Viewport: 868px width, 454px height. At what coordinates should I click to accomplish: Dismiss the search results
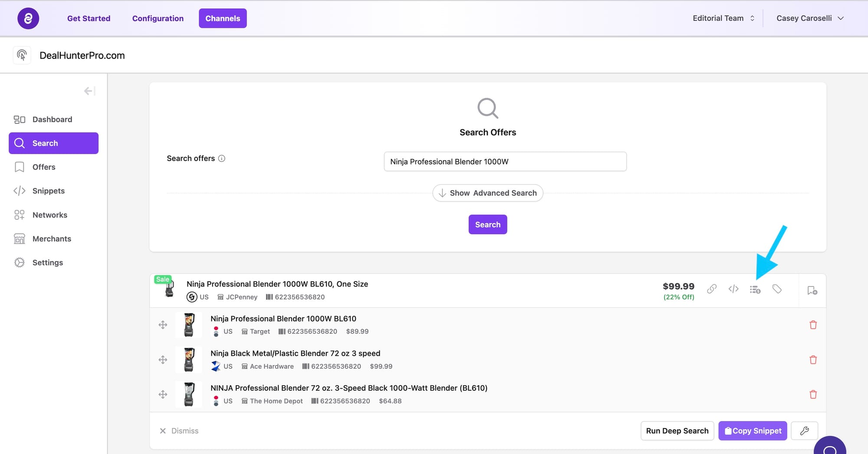[x=179, y=431]
